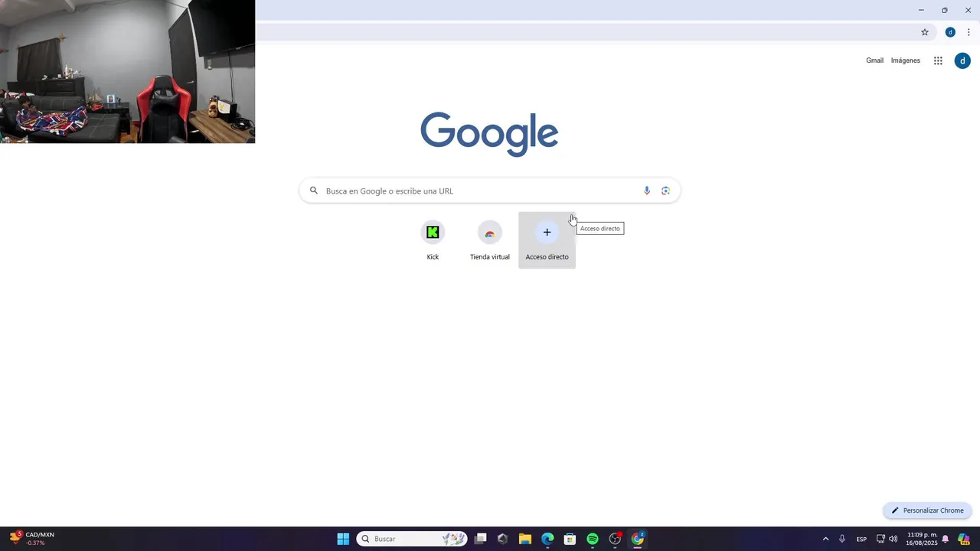The height and width of the screenshot is (551, 980).
Task: Launch Microsoft Edge from taskbar
Action: pyautogui.click(x=547, y=539)
